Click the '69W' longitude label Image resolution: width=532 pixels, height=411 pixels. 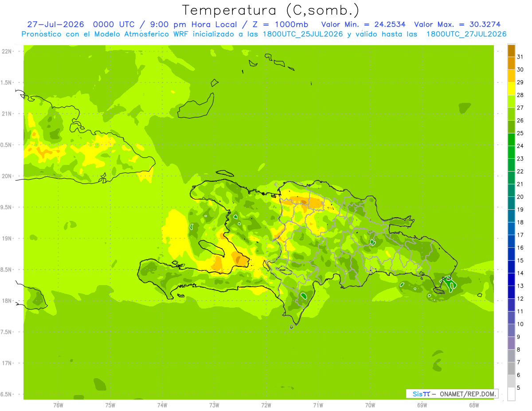click(422, 405)
